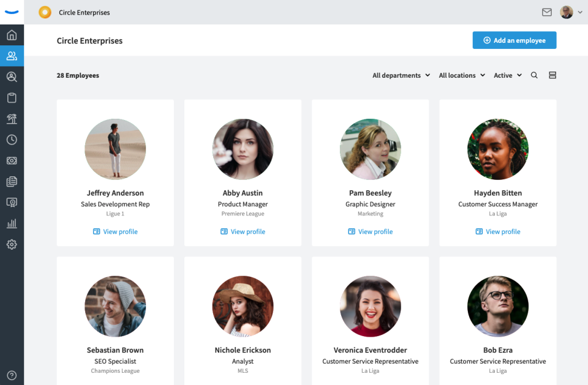Viewport: 588px width, 385px height.
Task: Expand the All locations filter
Action: (x=461, y=75)
